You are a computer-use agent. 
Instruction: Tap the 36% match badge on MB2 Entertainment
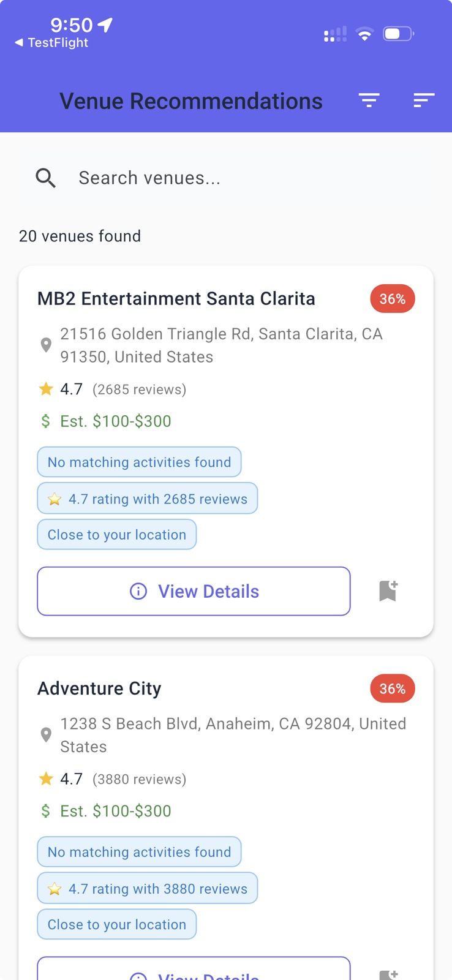(393, 299)
